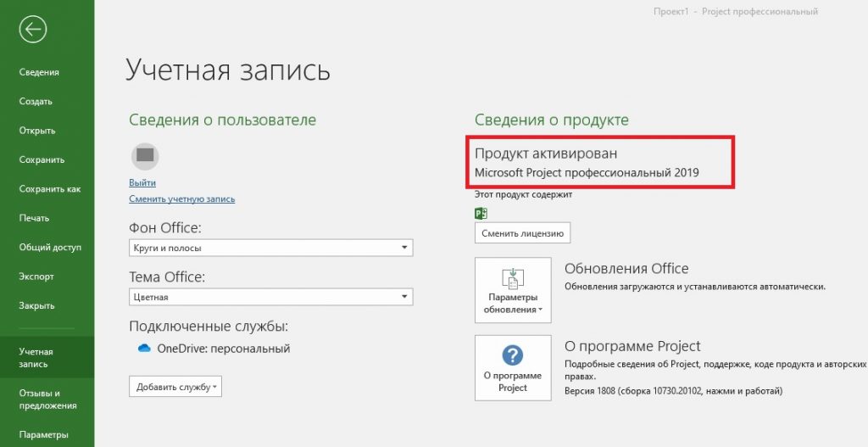Click the Сменить учетную запись link

(181, 198)
